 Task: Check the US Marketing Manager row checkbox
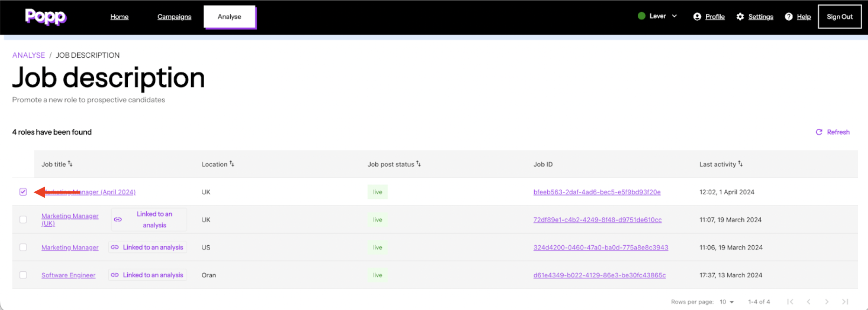tap(23, 247)
